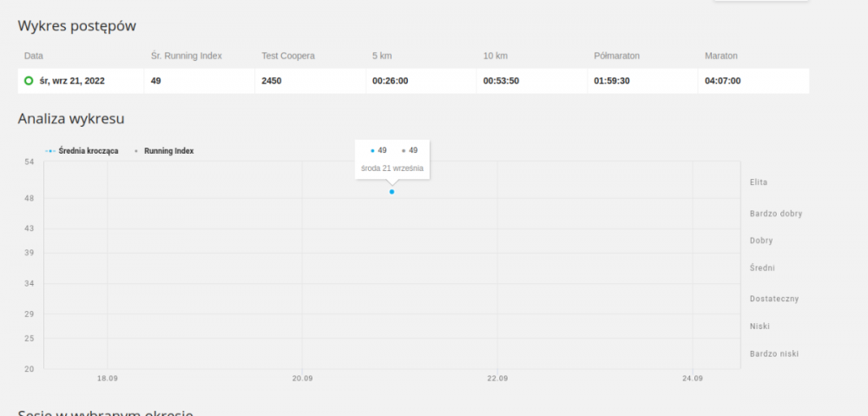This screenshot has height=416, width=868.
Task: Click the 5 km time 00:26:00
Action: click(390, 81)
